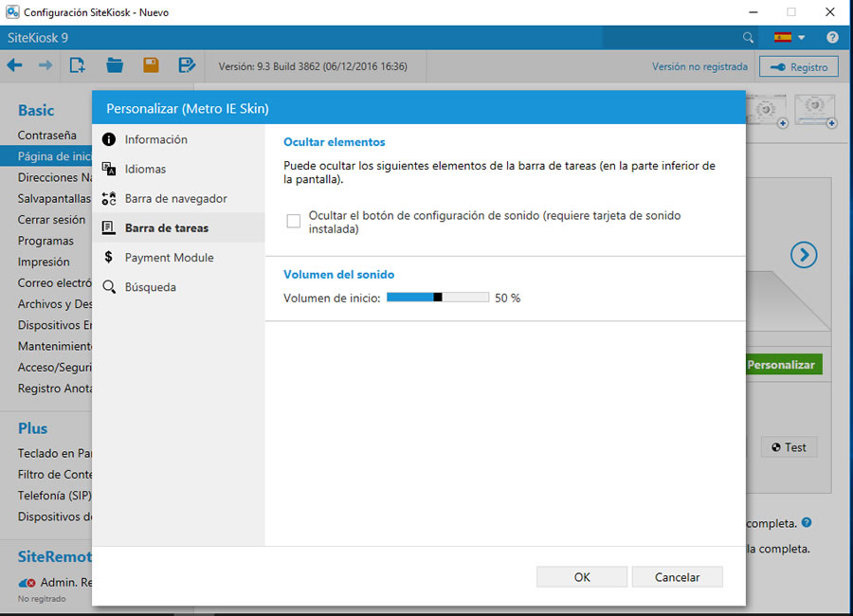
Task: Open the Idiomas section
Action: [x=145, y=169]
